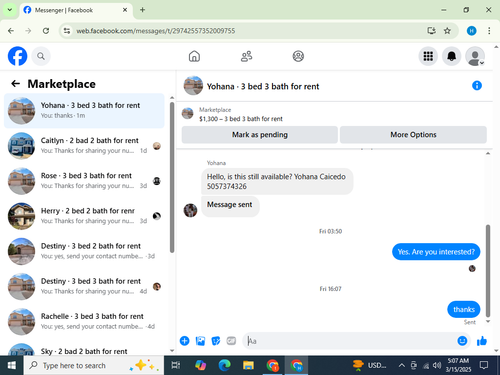Open Windows Start menu
The height and width of the screenshot is (375, 500).
pyautogui.click(x=12, y=365)
